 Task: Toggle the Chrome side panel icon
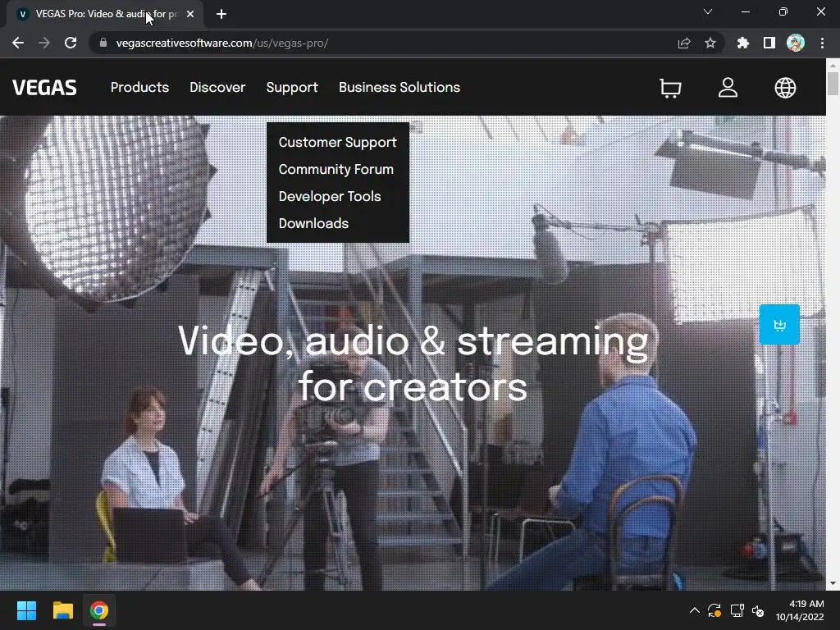[769, 43]
